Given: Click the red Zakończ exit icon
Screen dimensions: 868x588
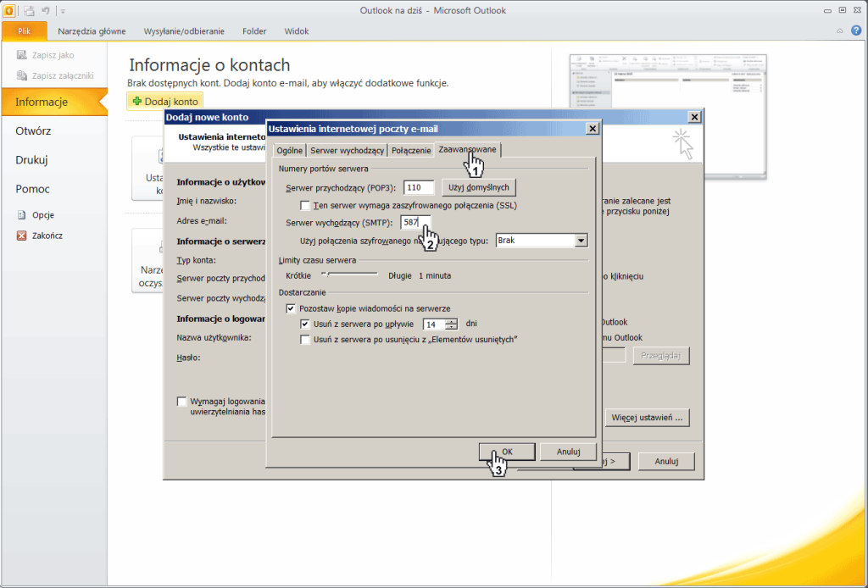Looking at the screenshot, I should point(21,236).
